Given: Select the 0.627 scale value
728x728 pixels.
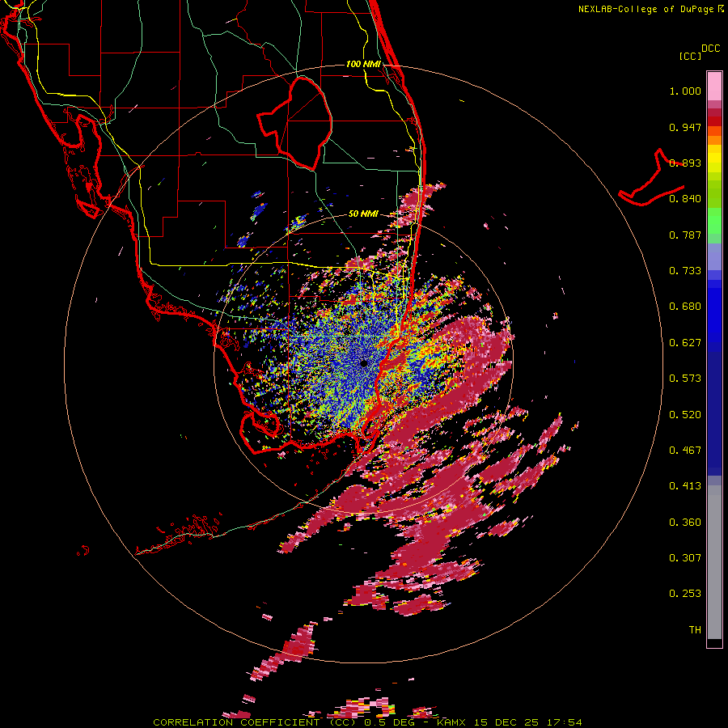Looking at the screenshot, I should (685, 343).
